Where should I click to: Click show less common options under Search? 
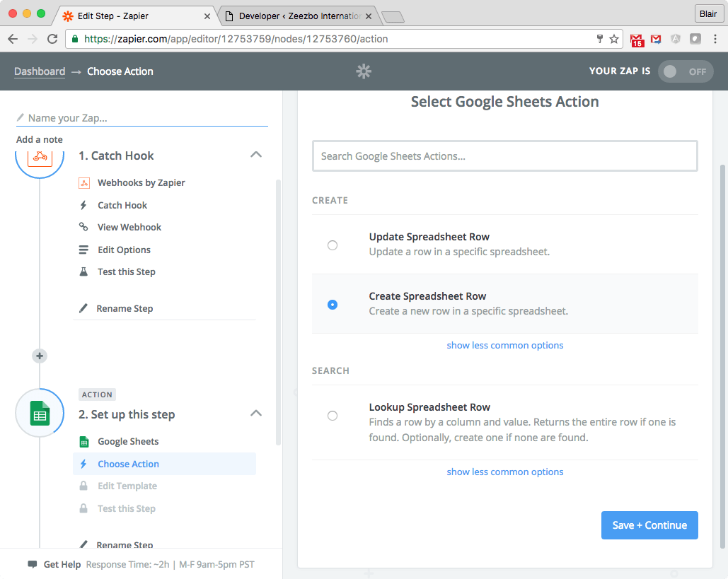[505, 472]
